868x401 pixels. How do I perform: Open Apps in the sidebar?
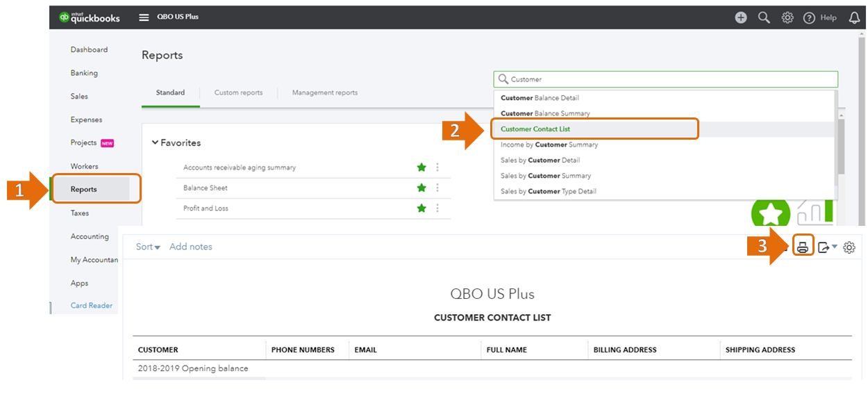(79, 283)
